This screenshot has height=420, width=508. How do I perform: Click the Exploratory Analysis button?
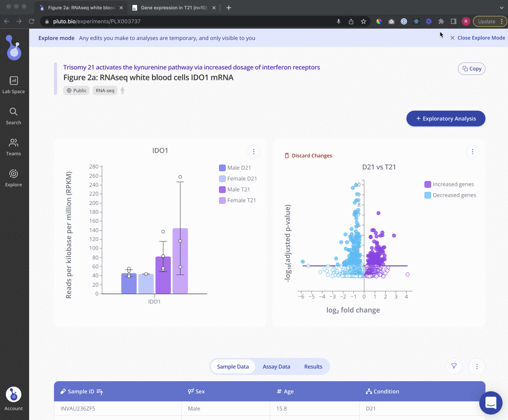[445, 118]
